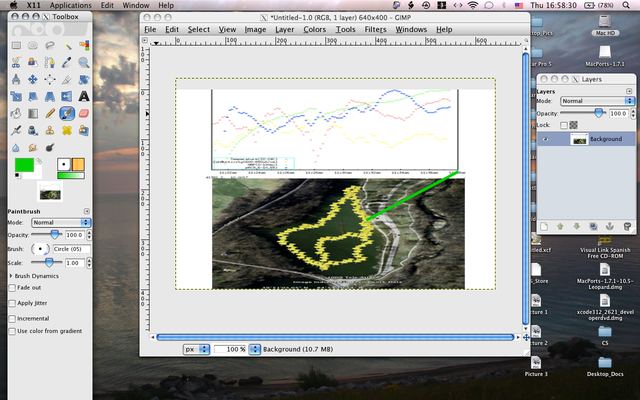
Task: Enable the Fade out checkbox
Action: [12, 288]
